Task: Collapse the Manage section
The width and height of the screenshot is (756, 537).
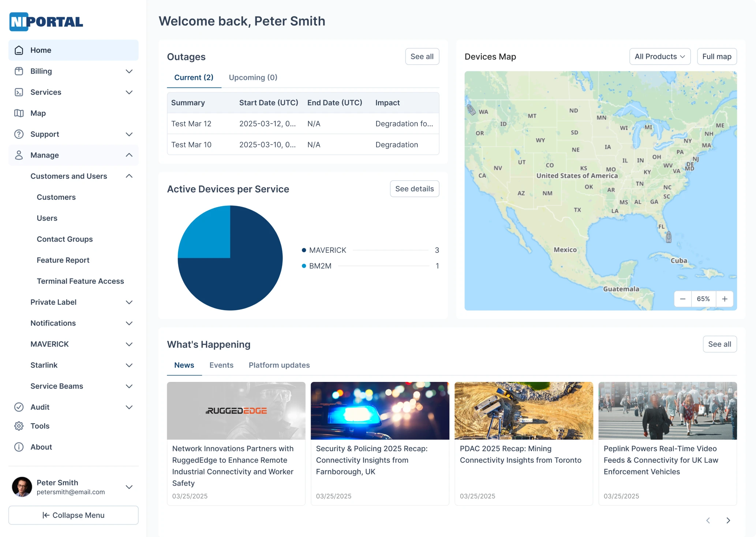Action: click(129, 155)
